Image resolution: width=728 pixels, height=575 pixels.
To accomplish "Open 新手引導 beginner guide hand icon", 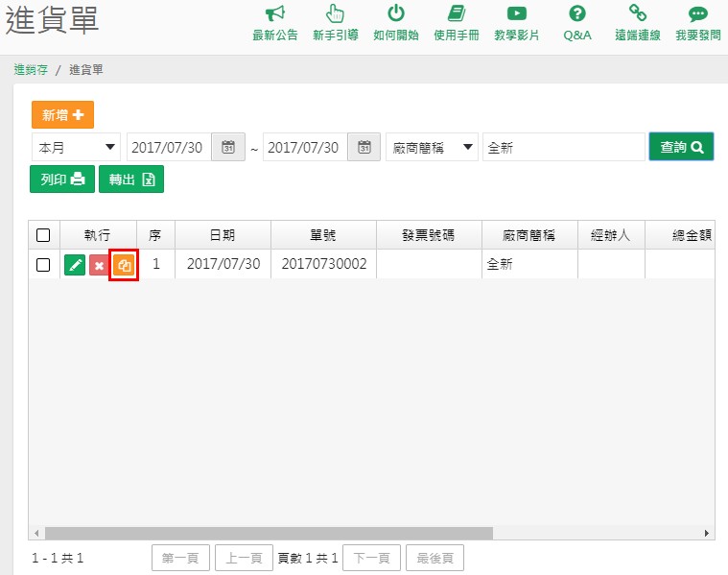I will coord(335,13).
